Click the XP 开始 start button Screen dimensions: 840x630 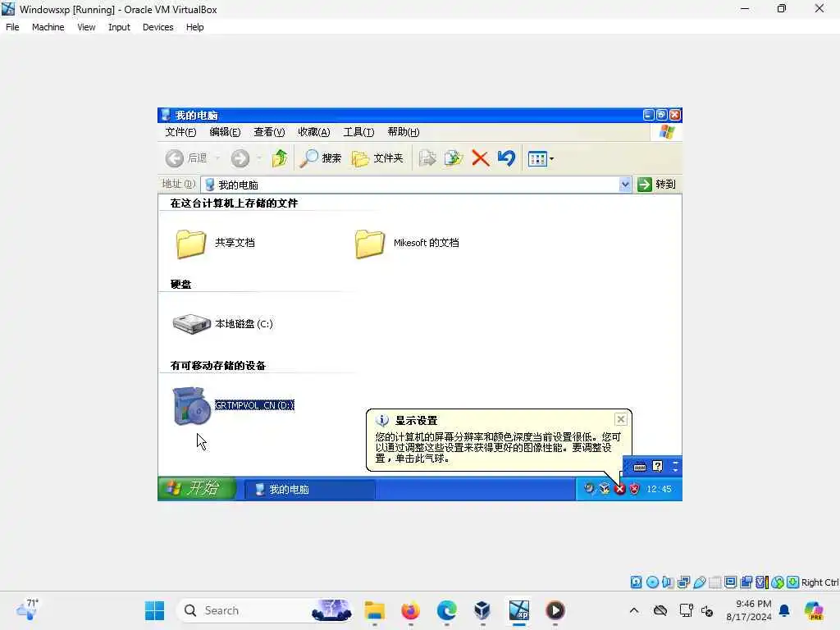click(197, 489)
